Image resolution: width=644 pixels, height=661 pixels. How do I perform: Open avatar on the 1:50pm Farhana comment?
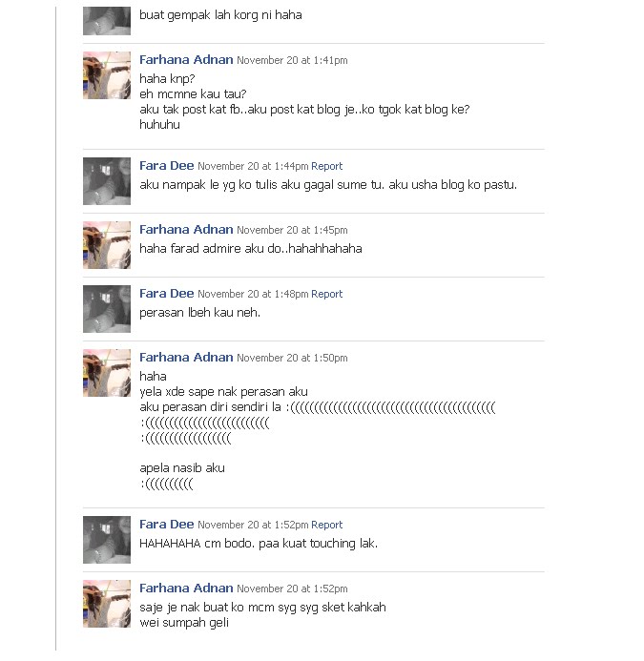pos(107,373)
